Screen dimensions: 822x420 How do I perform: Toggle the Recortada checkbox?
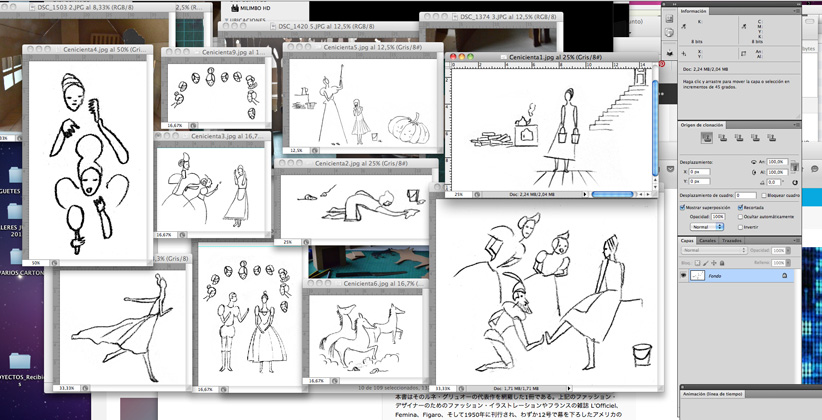point(740,208)
